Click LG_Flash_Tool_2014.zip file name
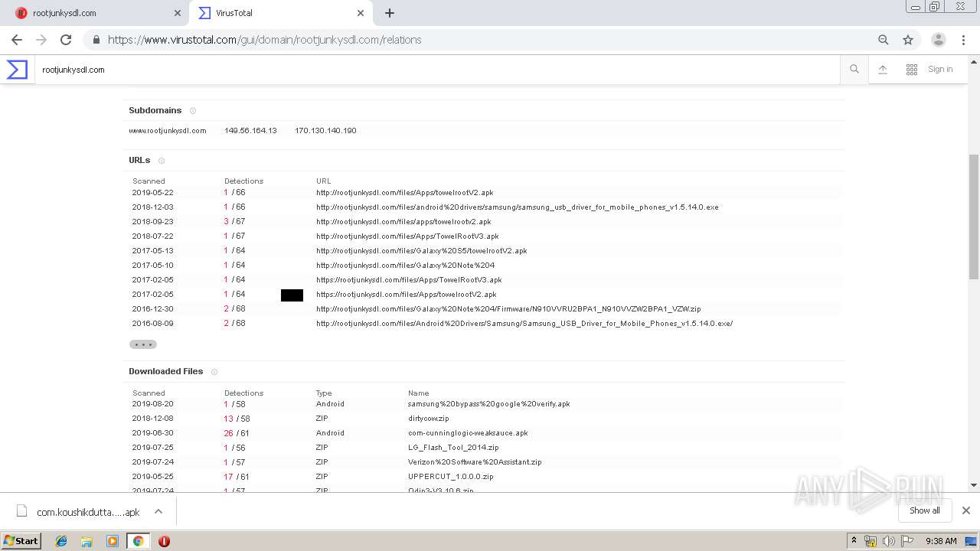980x551 pixels. (453, 448)
